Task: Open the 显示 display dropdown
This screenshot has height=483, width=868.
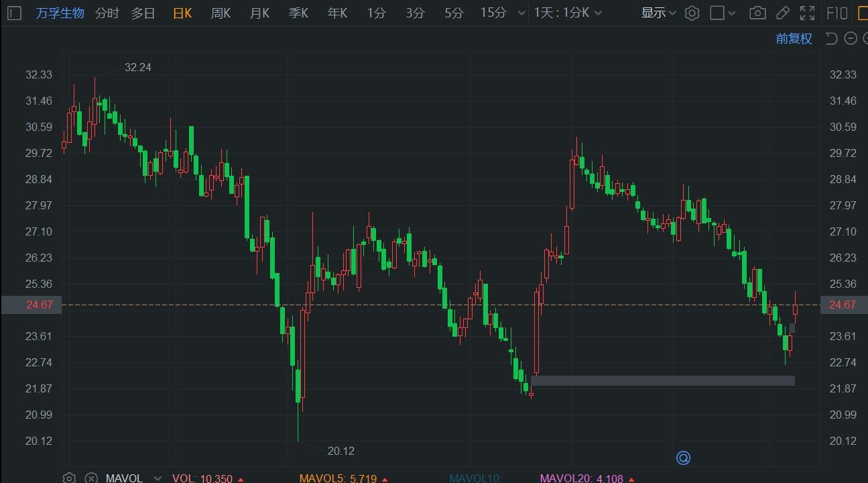Action: pos(659,13)
